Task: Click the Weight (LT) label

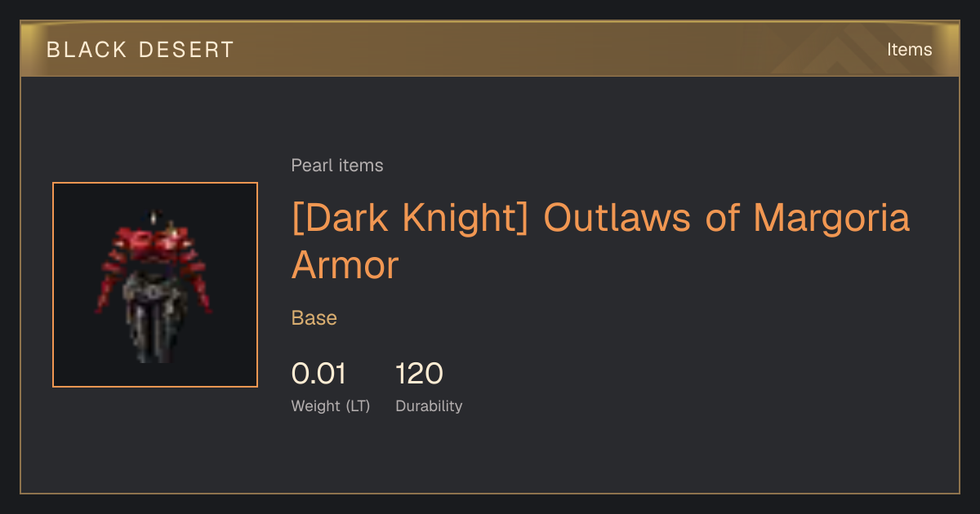Action: [x=331, y=406]
